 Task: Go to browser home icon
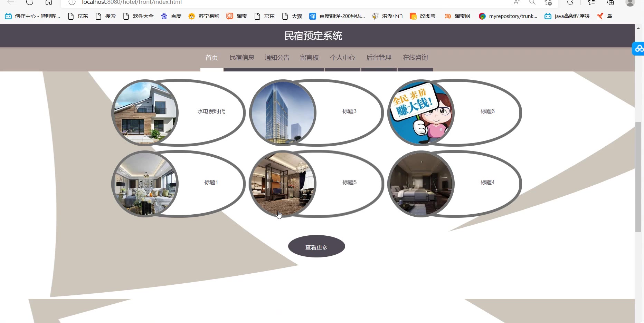(49, 2)
